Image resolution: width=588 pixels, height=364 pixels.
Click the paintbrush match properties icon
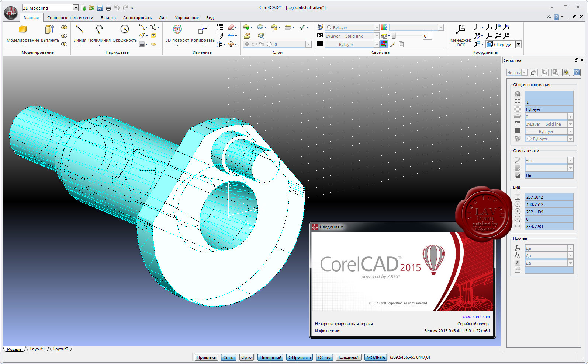pyautogui.click(x=393, y=45)
